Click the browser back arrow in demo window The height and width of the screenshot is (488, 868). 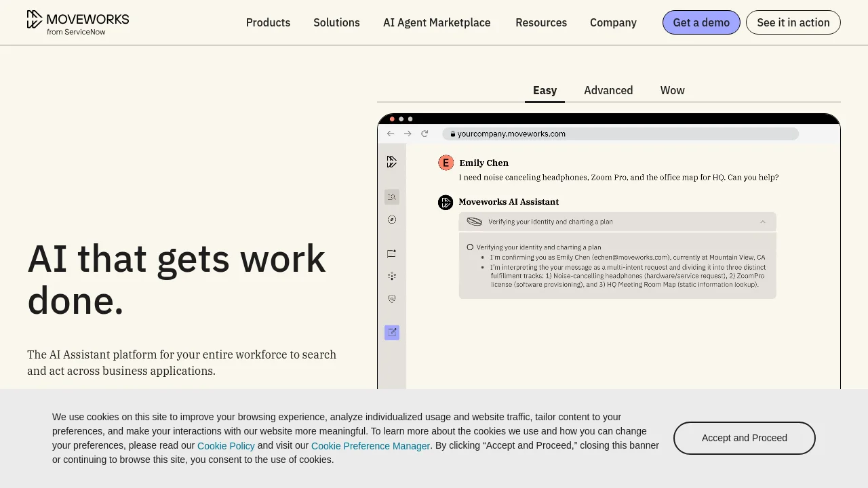391,134
